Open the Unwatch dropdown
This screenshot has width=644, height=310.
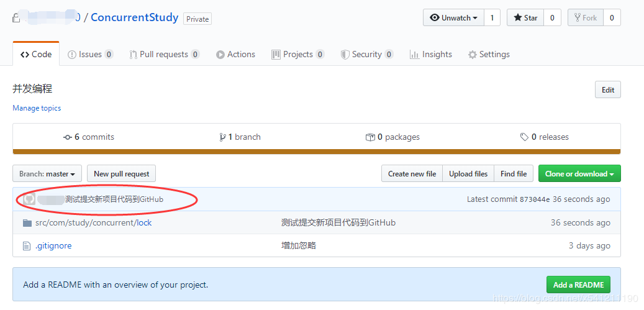[453, 17]
